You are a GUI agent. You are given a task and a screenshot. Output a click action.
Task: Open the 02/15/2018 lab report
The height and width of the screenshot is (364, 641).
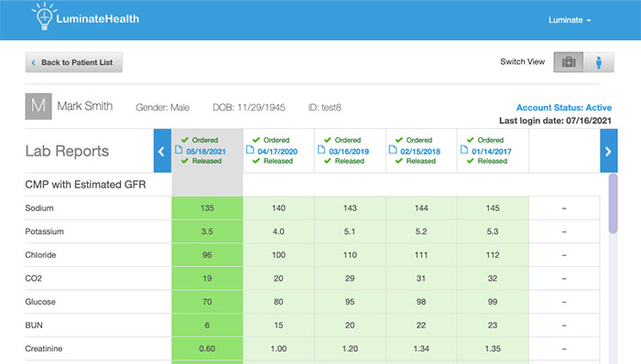click(x=420, y=152)
